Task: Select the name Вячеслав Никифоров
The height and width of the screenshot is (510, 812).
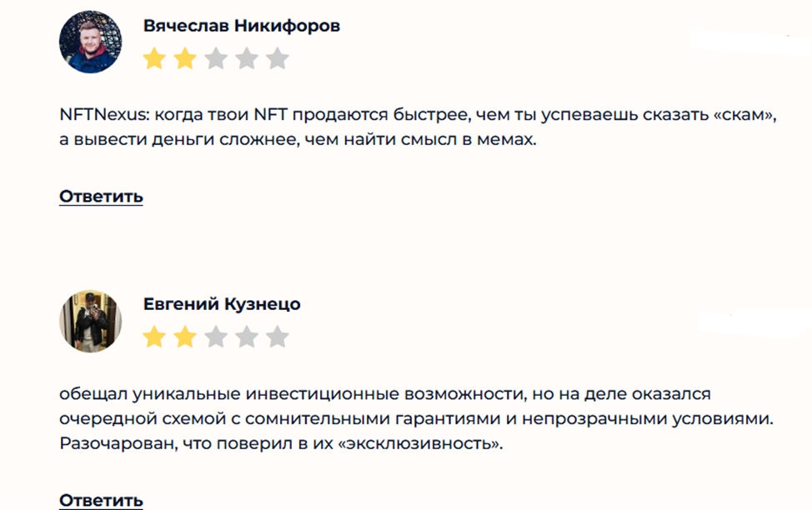Action: (x=242, y=25)
